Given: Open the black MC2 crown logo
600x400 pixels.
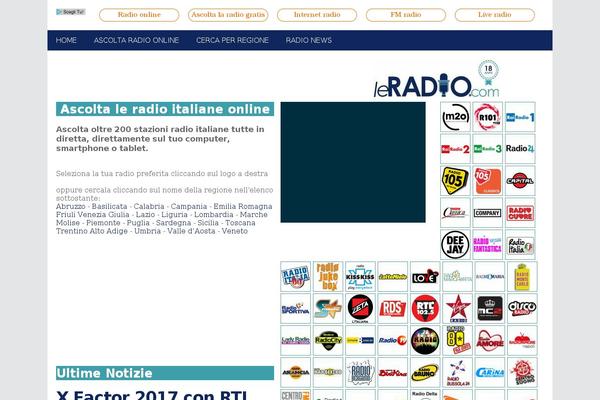Looking at the screenshot, I should (x=490, y=309).
